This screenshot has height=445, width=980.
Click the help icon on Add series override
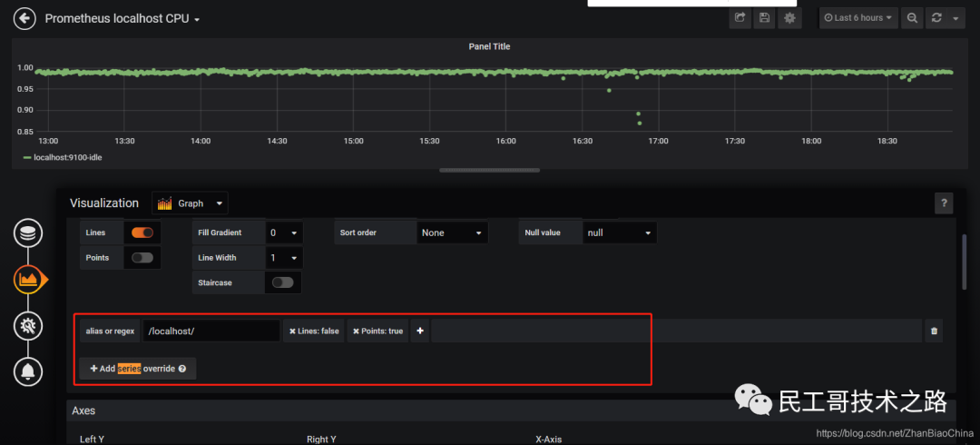pyautogui.click(x=181, y=369)
